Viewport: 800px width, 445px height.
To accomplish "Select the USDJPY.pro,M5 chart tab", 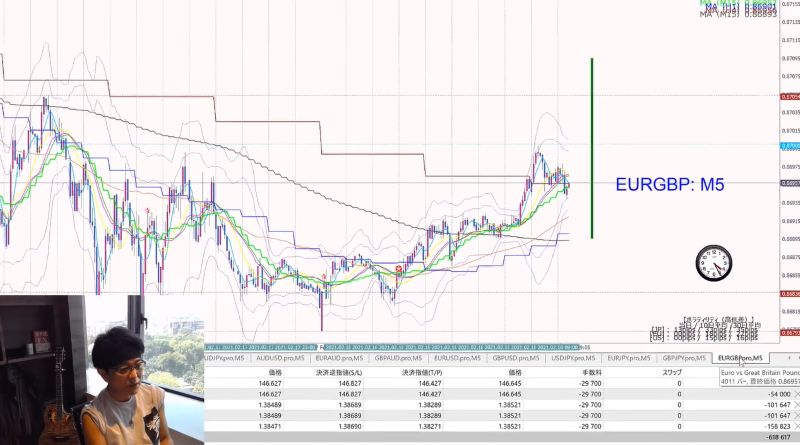I will (x=573, y=358).
